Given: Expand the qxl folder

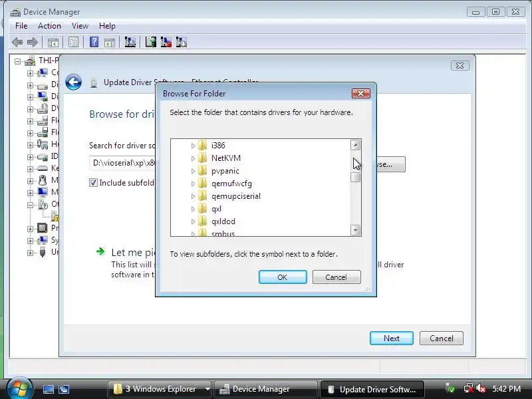Looking at the screenshot, I should [x=193, y=209].
